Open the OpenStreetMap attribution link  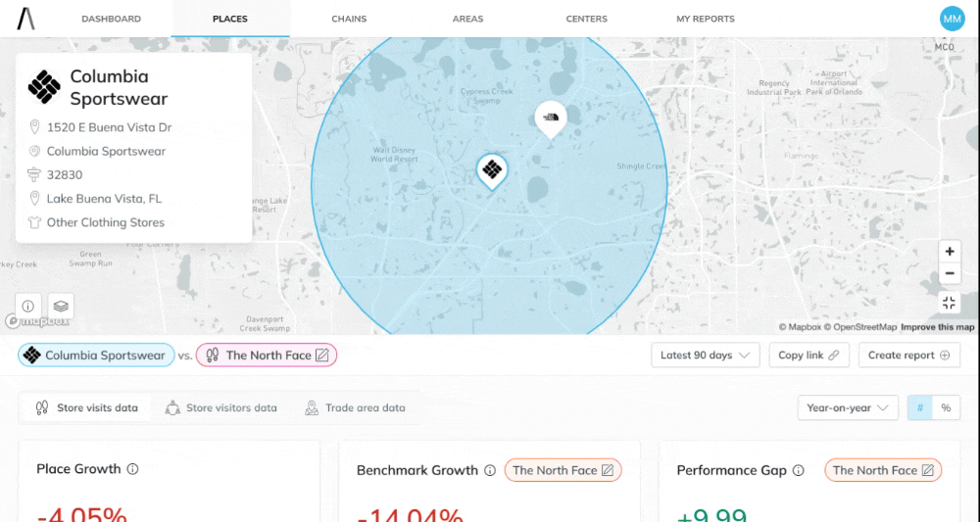point(859,327)
